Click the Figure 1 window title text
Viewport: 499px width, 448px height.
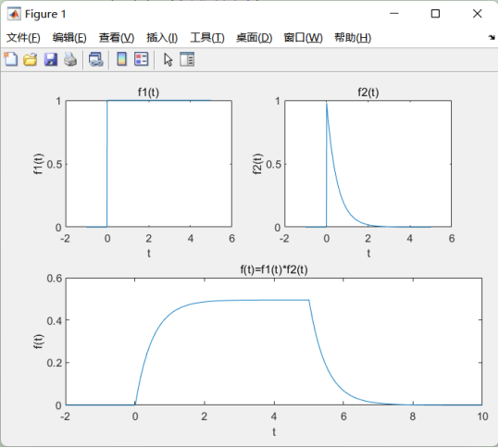45,14
